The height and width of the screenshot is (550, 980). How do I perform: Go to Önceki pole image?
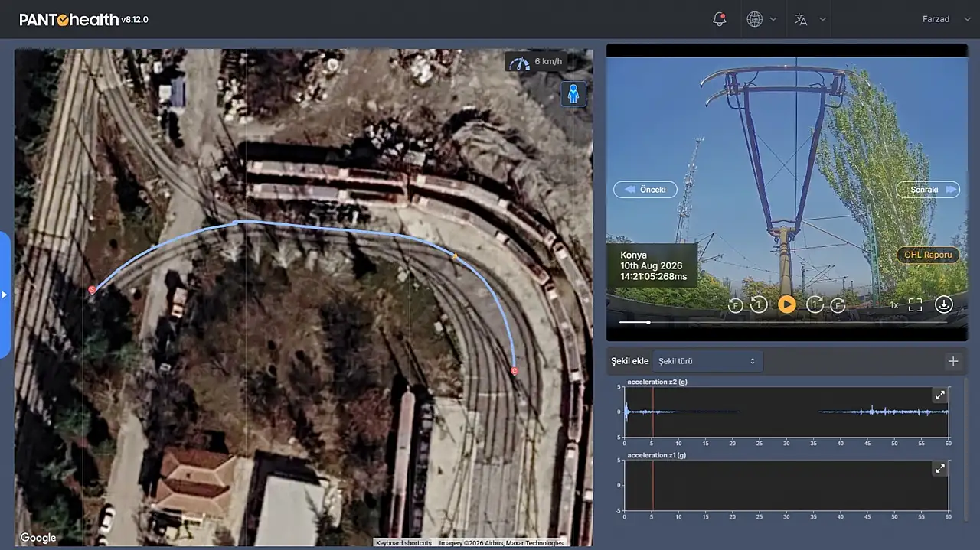(645, 189)
